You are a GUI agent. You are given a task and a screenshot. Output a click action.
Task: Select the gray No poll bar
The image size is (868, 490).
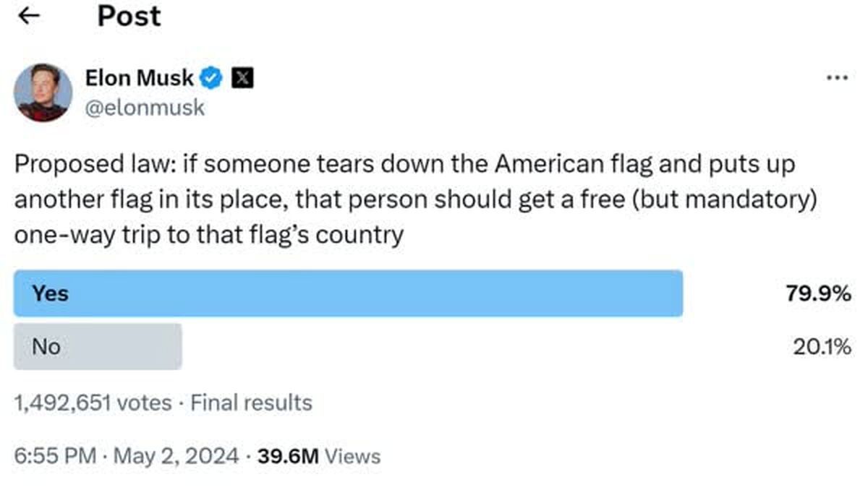coord(98,347)
